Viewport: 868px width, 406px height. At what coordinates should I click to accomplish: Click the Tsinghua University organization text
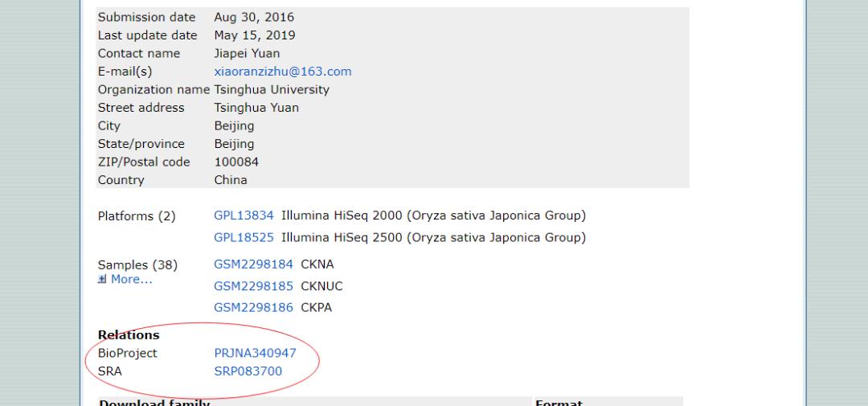coord(272,89)
